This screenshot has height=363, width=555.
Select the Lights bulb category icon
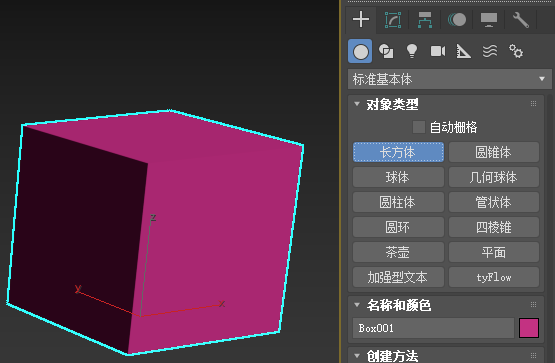coord(412,51)
